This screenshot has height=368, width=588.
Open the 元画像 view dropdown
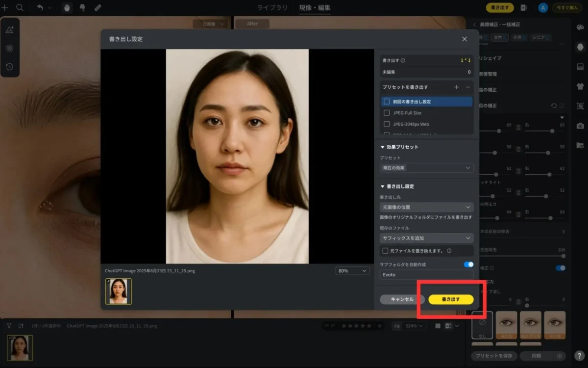[x=210, y=24]
